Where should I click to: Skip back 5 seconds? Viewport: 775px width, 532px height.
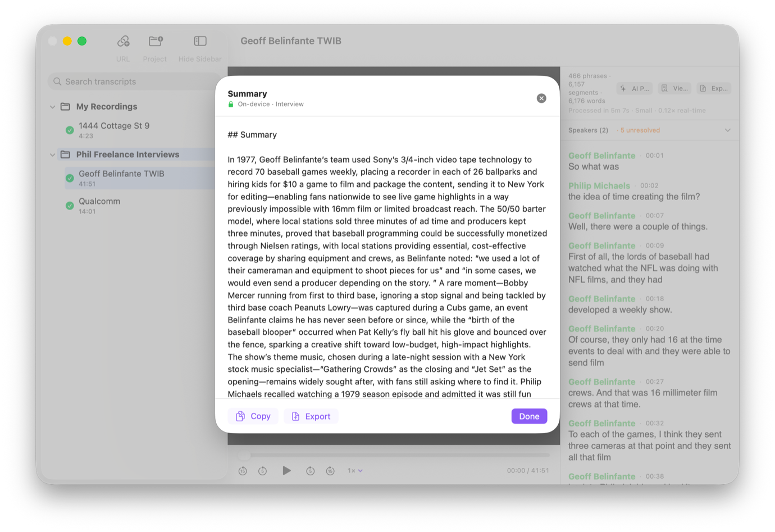point(262,471)
